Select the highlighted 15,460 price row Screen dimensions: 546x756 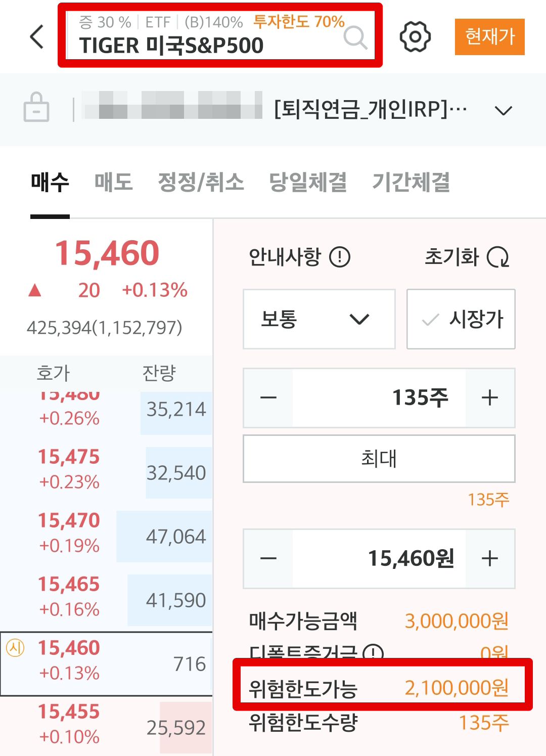pos(106,663)
